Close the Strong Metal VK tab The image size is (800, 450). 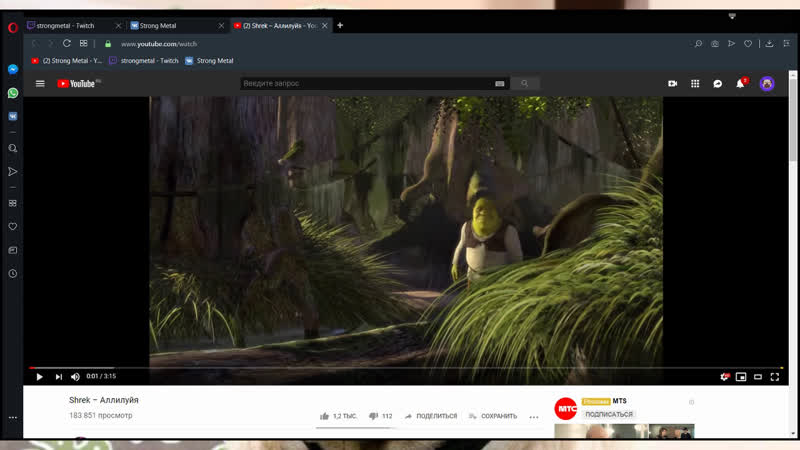221,26
